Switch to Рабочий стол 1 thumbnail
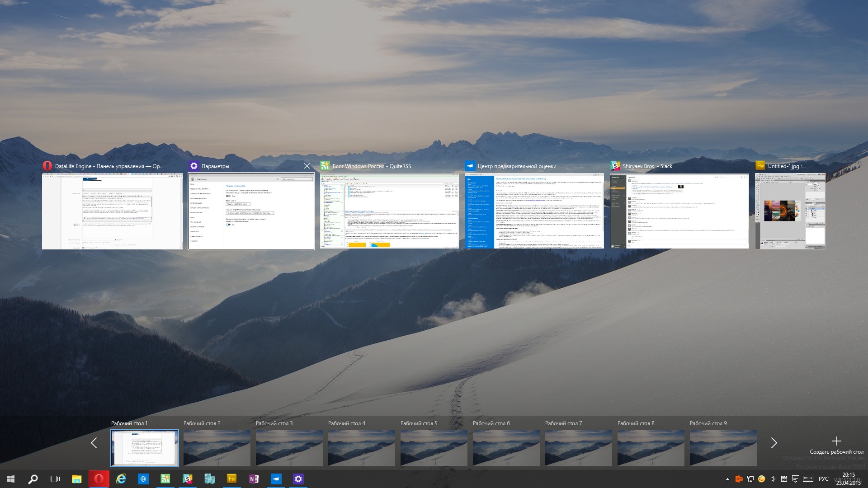868x488 pixels. click(145, 448)
